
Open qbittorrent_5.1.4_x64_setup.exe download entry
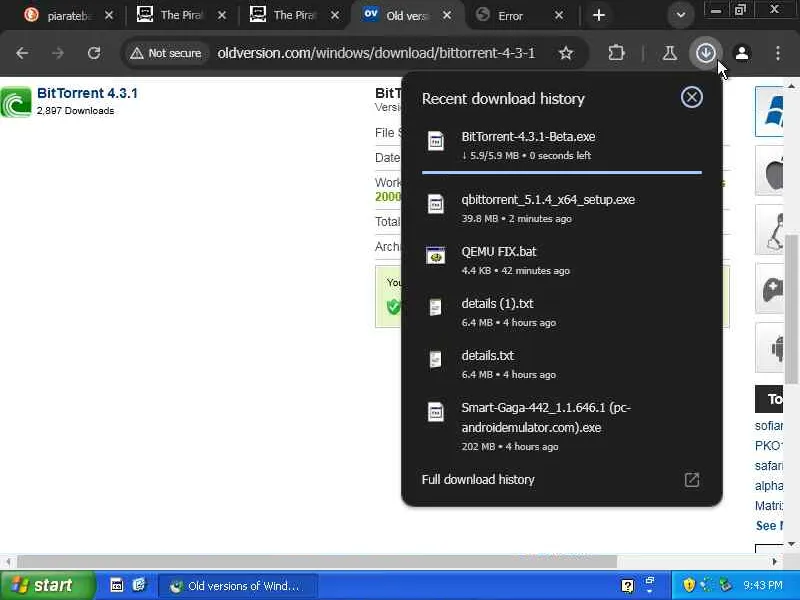click(x=561, y=208)
